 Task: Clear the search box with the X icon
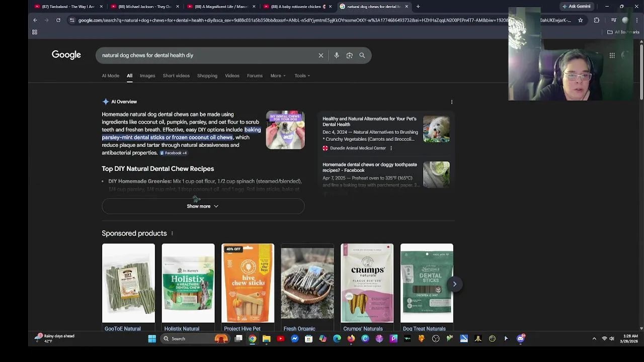click(x=321, y=55)
